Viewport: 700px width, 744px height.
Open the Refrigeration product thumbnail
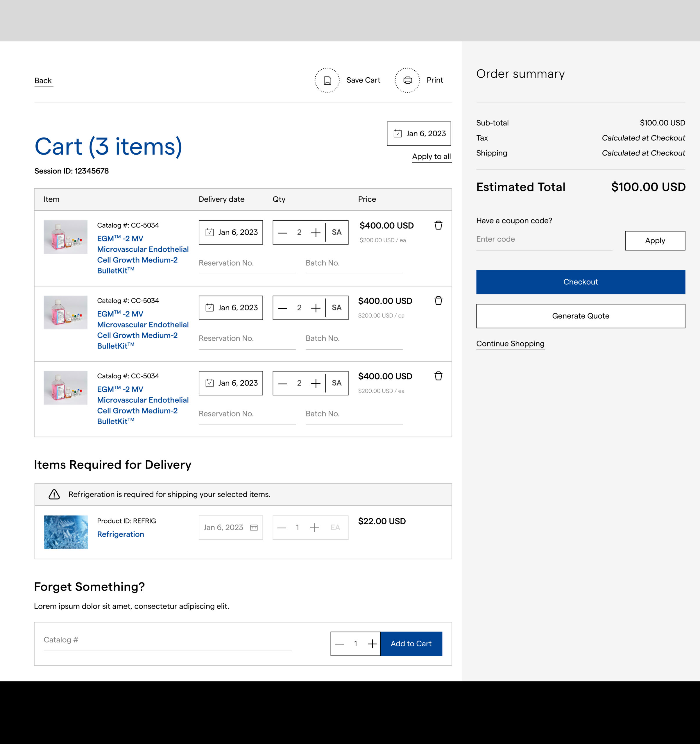pyautogui.click(x=66, y=532)
